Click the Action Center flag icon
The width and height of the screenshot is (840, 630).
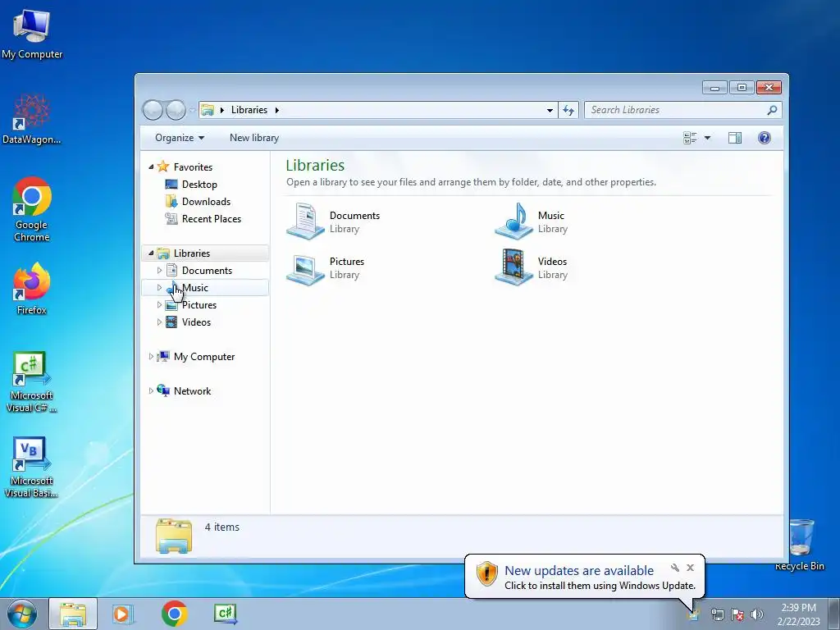[737, 614]
